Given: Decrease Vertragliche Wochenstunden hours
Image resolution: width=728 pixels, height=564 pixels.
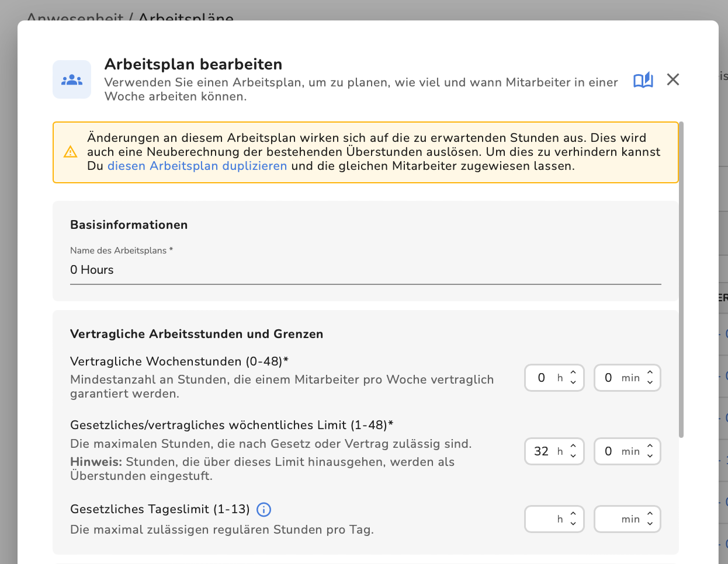Looking at the screenshot, I should point(573,383).
